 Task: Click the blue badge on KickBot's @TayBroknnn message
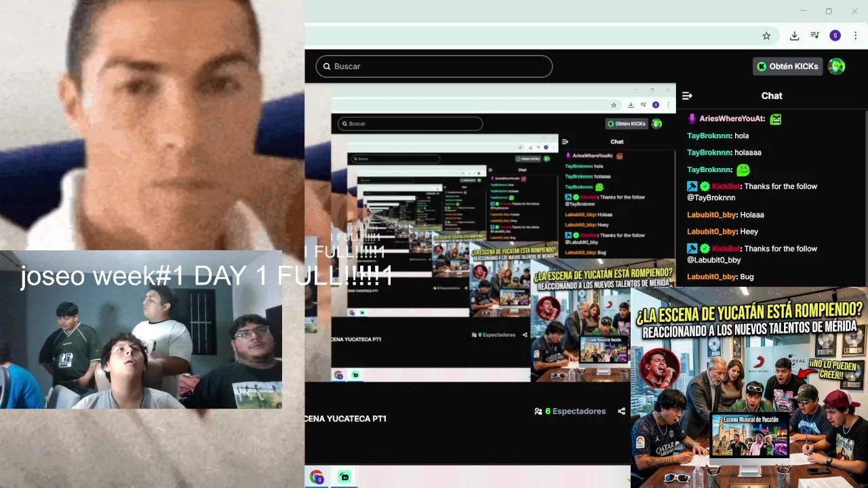[x=692, y=186]
